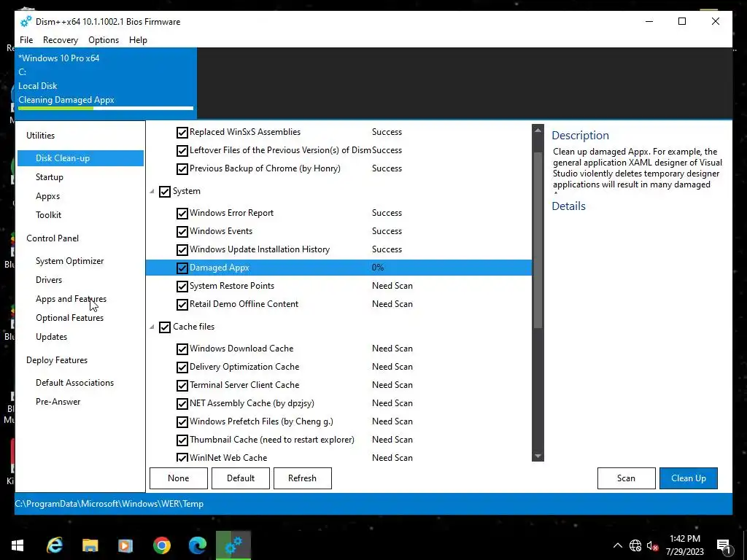The height and width of the screenshot is (560, 747).
Task: Open the Toolkit section
Action: (49, 215)
